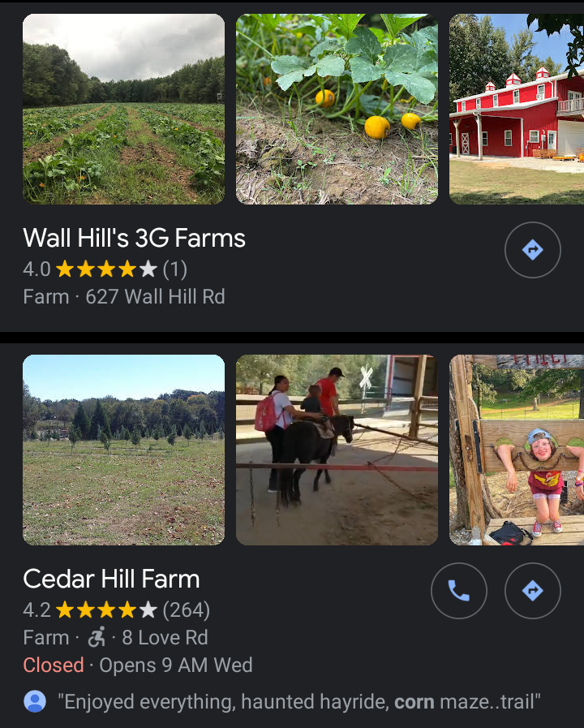View the red barn photo
The width and height of the screenshot is (584, 728).
516,109
